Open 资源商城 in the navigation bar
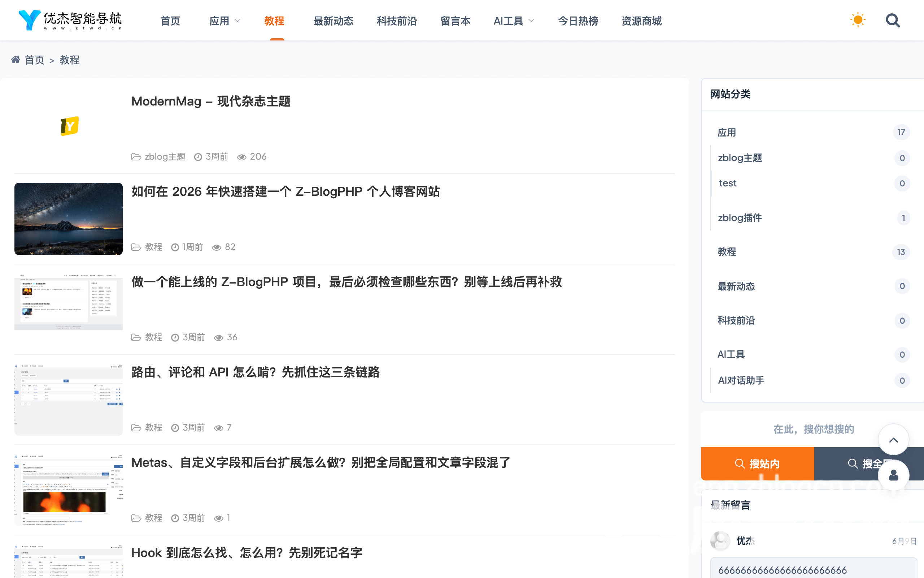The height and width of the screenshot is (578, 924). (x=641, y=21)
